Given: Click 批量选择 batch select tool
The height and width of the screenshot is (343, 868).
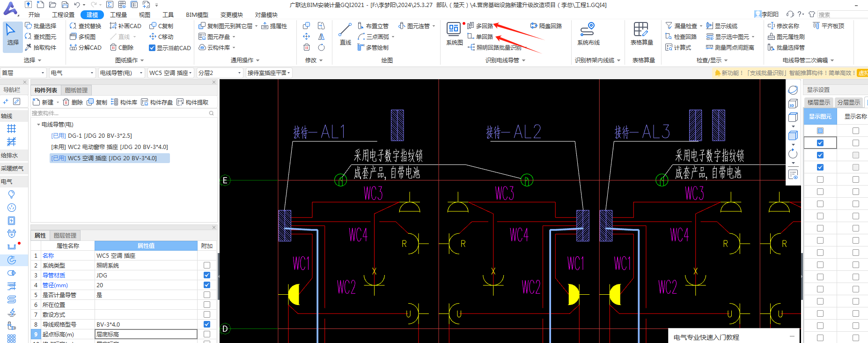Looking at the screenshot, I should click(40, 26).
